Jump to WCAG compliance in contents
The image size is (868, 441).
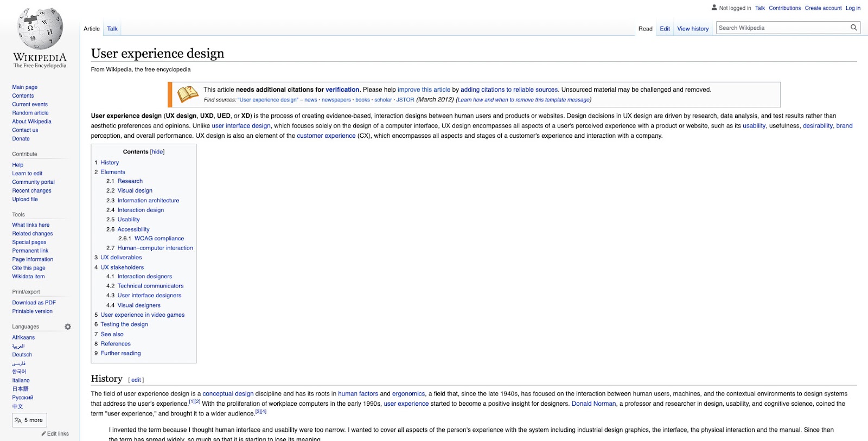tap(159, 239)
